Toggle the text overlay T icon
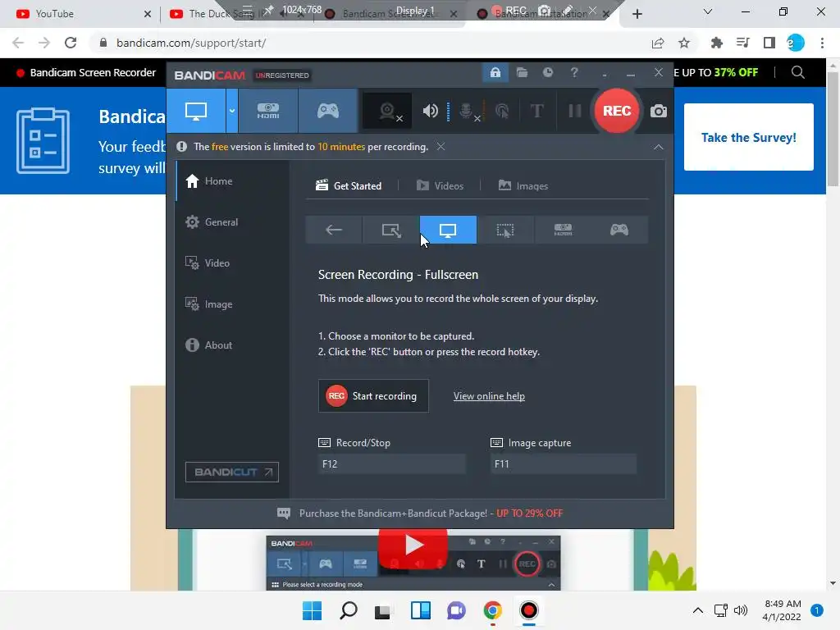The width and height of the screenshot is (840, 630). [536, 111]
